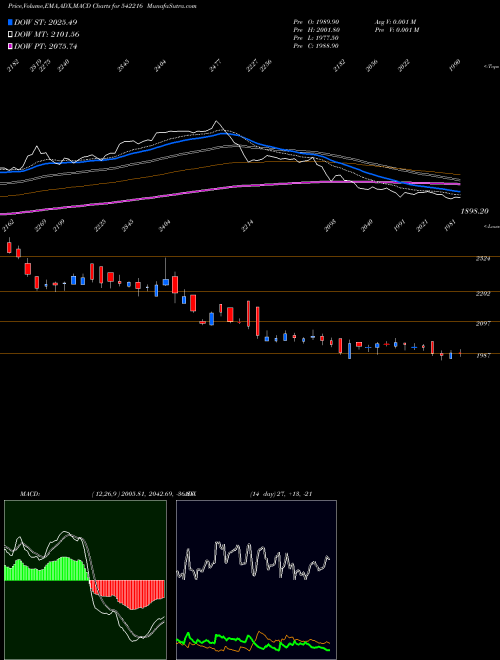Click the magenta DOW PT legend swatch

coord(11,46)
